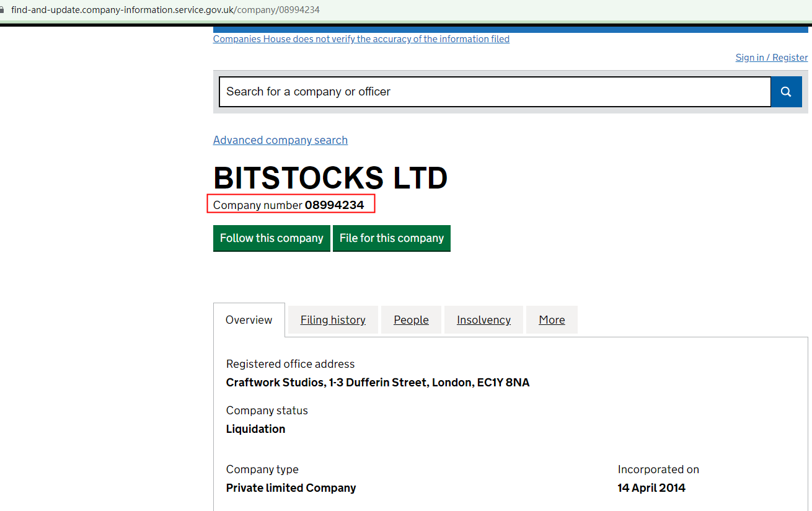812x511 pixels.
Task: Open the Insolvency tab
Action: pyautogui.click(x=483, y=320)
